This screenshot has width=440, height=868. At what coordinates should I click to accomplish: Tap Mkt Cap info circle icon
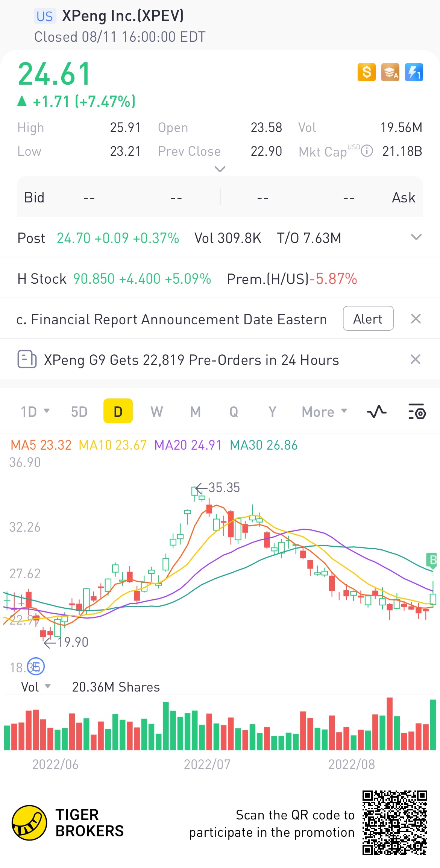[x=367, y=151]
